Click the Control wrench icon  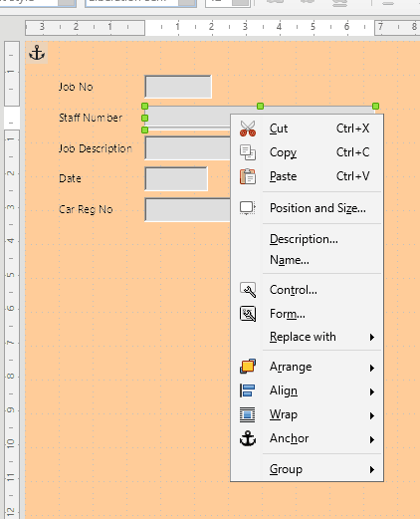pyautogui.click(x=248, y=290)
